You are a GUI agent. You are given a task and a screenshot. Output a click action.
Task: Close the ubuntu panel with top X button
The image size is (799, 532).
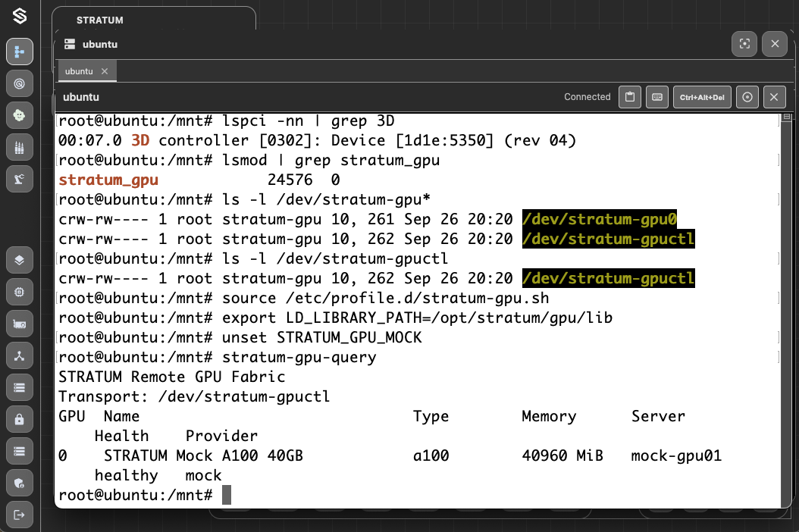[775, 44]
